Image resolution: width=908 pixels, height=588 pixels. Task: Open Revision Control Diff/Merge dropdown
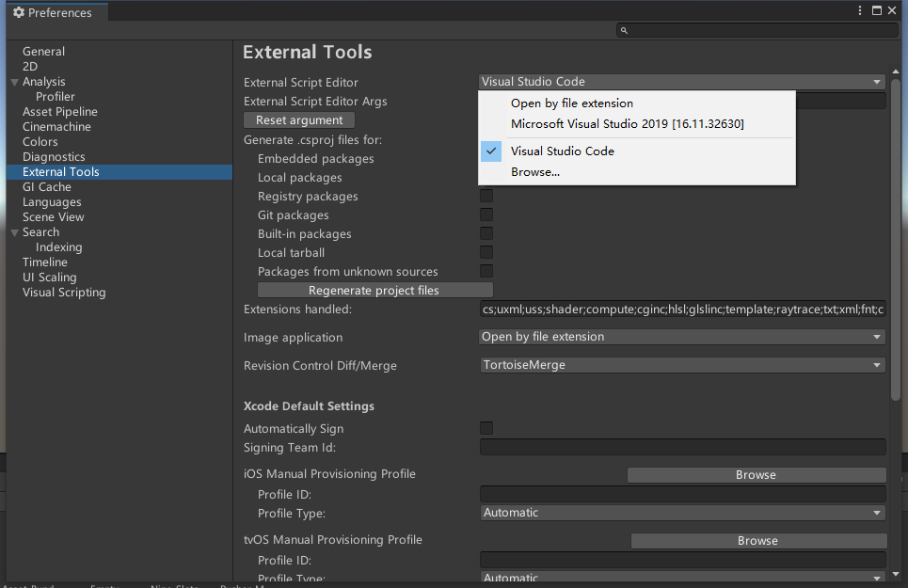682,365
